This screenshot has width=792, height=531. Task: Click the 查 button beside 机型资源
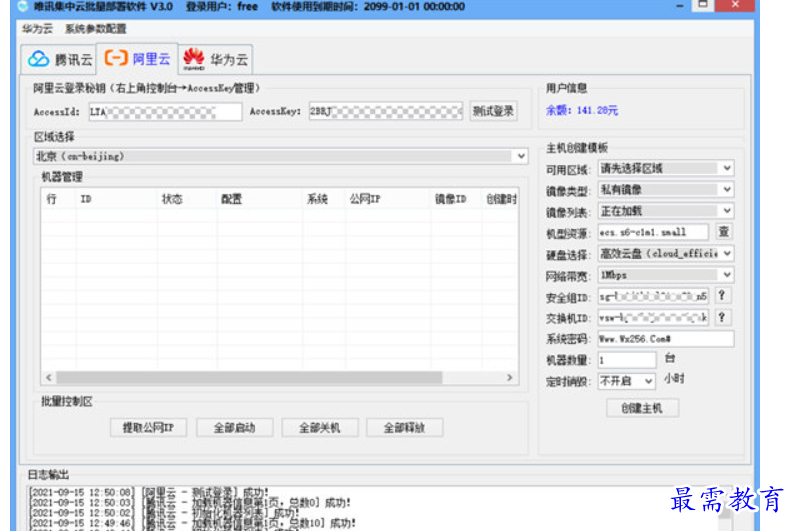pos(723,232)
